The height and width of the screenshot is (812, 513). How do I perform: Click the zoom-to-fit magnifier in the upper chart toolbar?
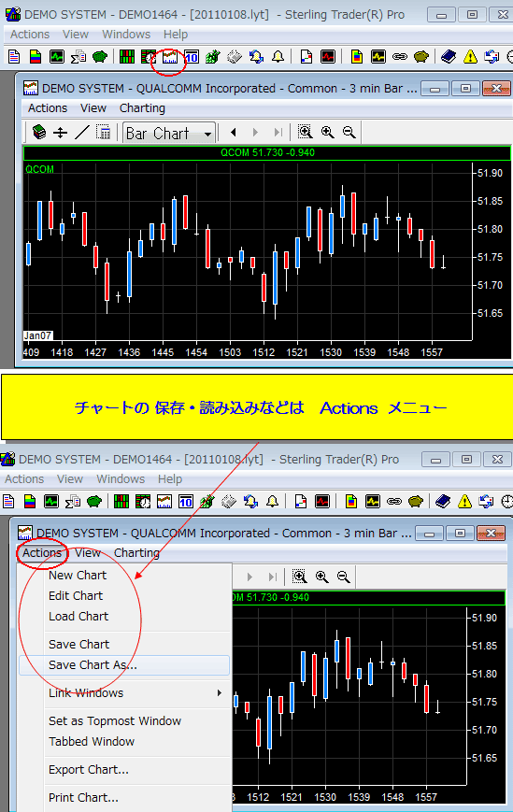pyautogui.click(x=306, y=133)
